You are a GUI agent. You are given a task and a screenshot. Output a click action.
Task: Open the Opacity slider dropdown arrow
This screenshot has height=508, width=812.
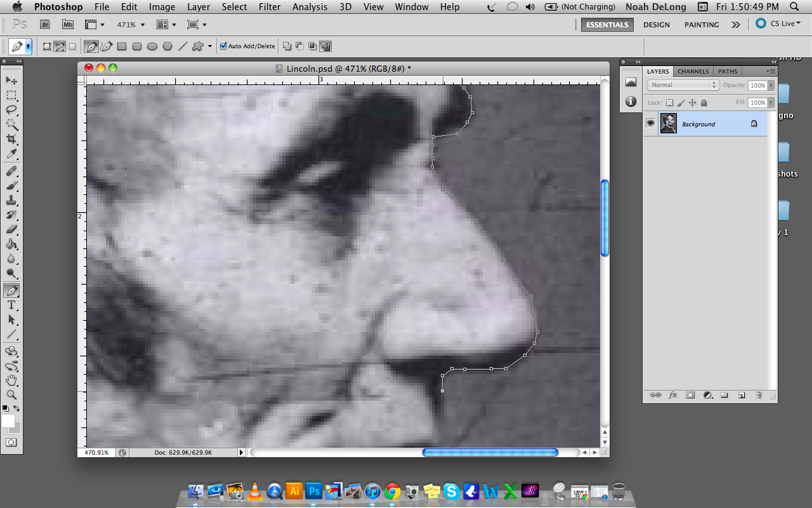[x=771, y=85]
